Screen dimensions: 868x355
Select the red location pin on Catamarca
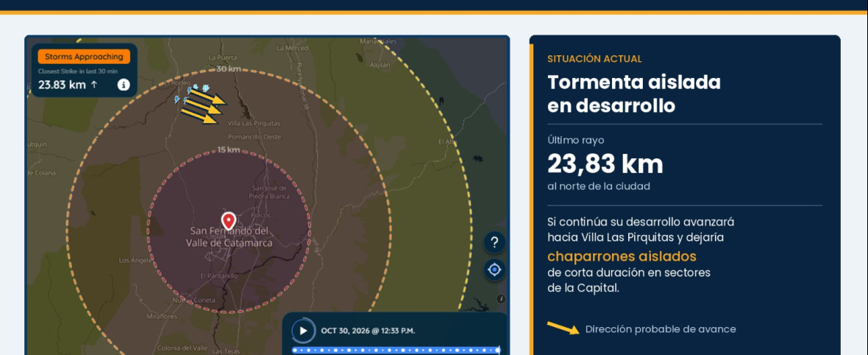tap(229, 221)
